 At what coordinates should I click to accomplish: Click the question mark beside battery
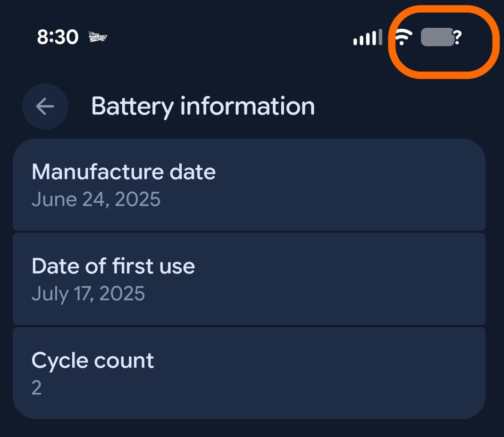click(x=457, y=37)
